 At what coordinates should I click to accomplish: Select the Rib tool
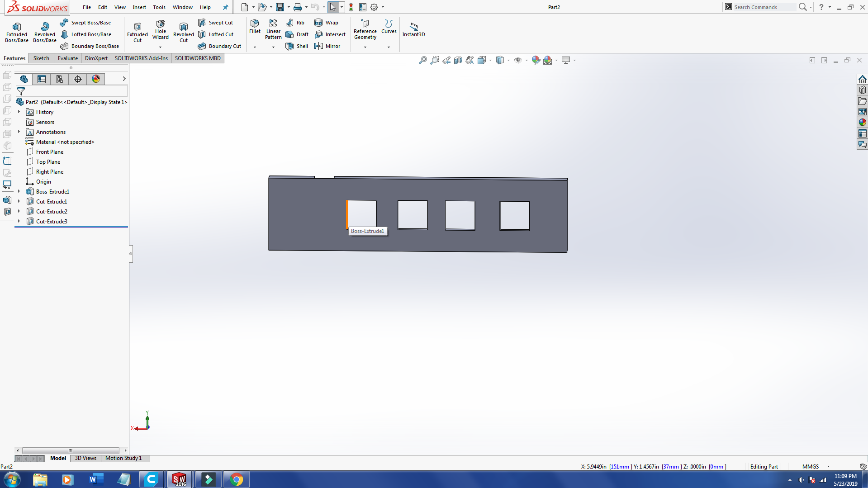pos(295,23)
